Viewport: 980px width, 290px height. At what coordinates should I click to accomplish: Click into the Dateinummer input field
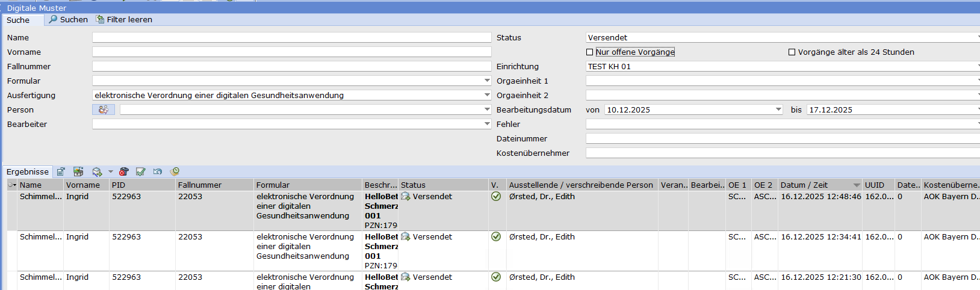tap(783, 138)
